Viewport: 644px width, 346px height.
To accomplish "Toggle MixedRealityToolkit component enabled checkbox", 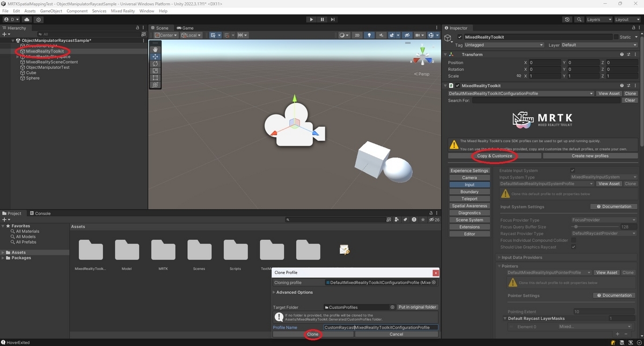I will 458,85.
